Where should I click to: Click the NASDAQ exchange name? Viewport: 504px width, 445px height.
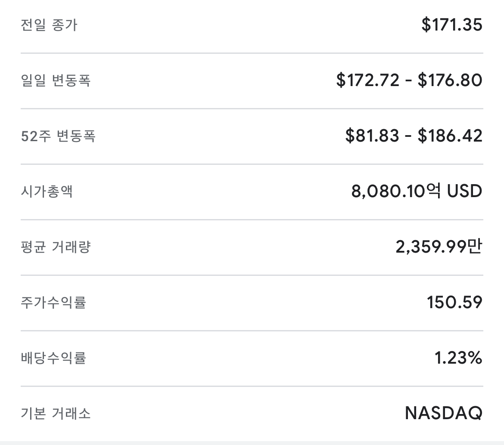point(443,414)
